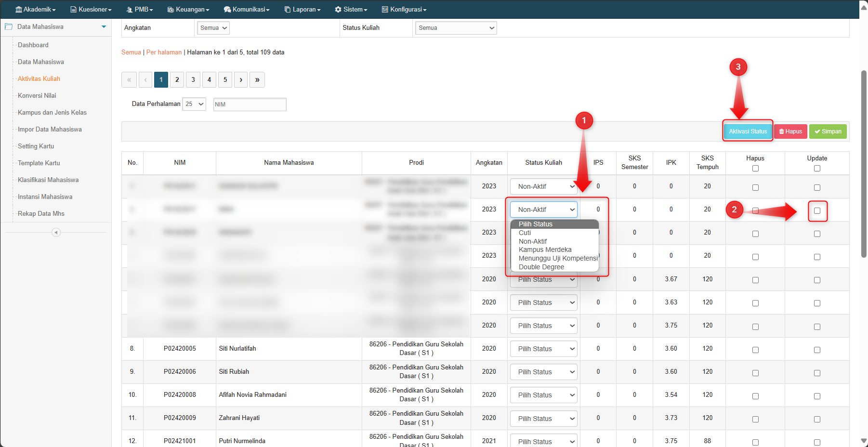This screenshot has height=447, width=868.
Task: Open the Keuangan menu
Action: [x=188, y=10]
